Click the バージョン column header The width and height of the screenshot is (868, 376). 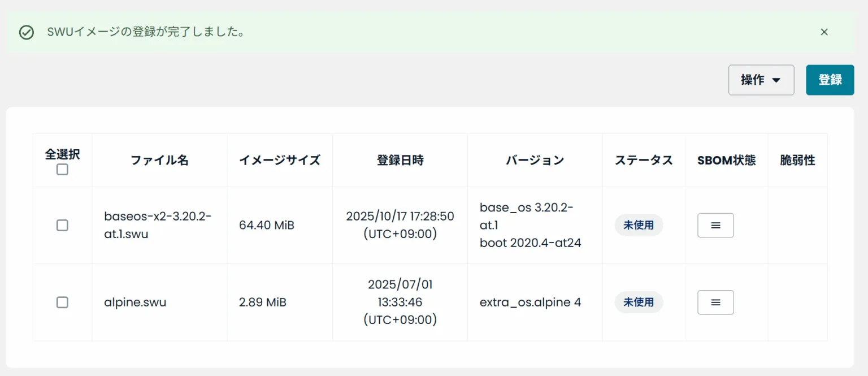click(535, 160)
